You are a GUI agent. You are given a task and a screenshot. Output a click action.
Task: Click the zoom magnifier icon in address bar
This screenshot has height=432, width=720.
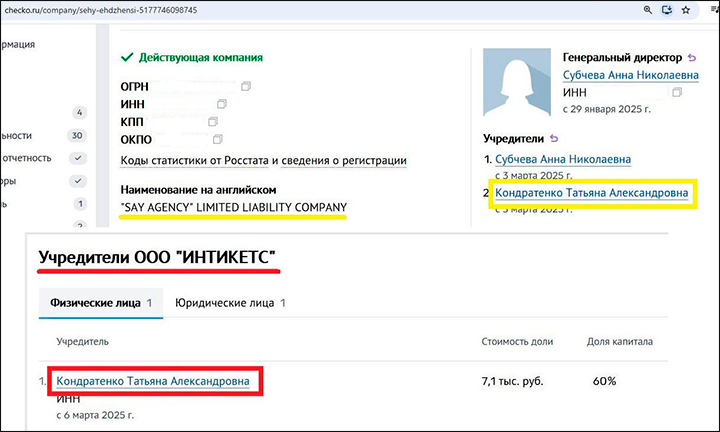coord(647,10)
